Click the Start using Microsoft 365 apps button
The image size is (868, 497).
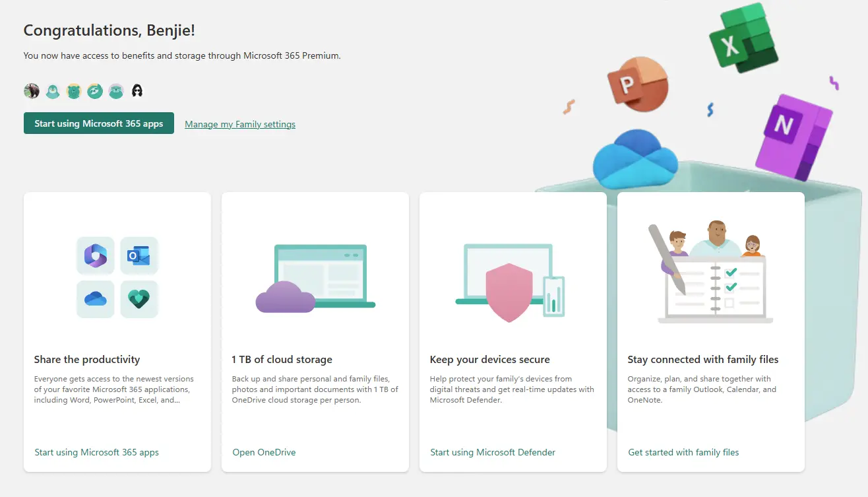(99, 123)
